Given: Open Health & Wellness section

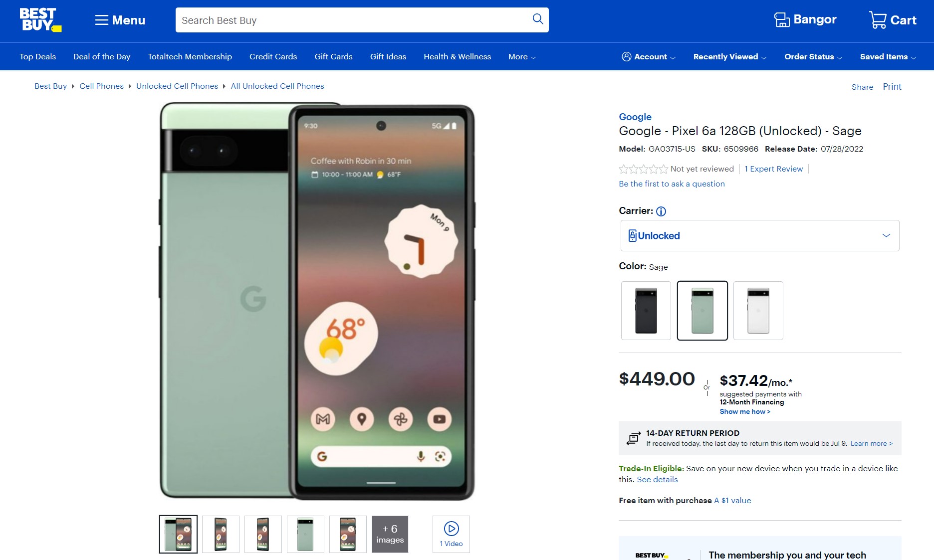Looking at the screenshot, I should click(457, 57).
